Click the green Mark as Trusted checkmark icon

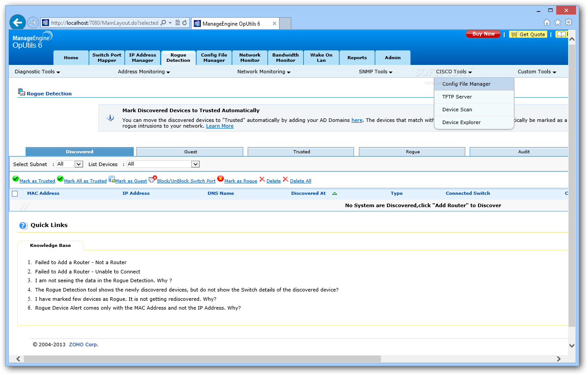[x=15, y=179]
